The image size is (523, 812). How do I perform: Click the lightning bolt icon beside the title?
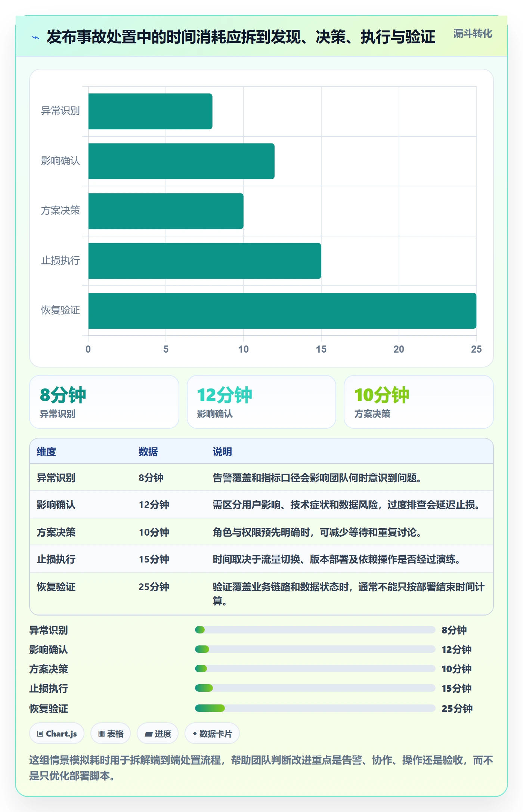tap(35, 37)
